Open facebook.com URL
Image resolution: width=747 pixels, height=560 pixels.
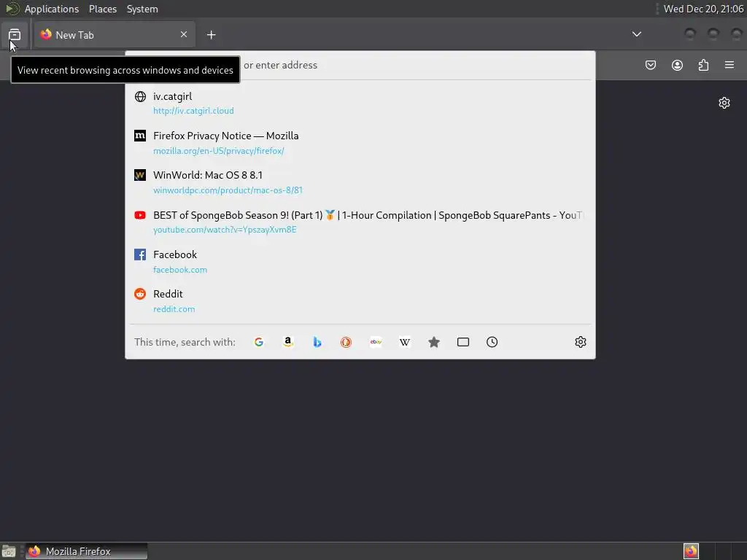(x=180, y=270)
